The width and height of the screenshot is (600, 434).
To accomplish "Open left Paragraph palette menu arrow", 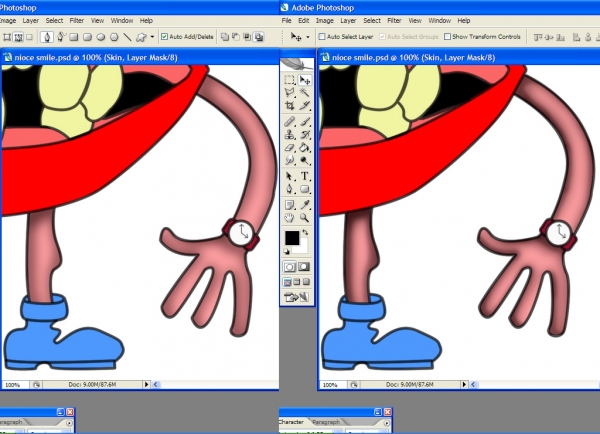I will 69,423.
